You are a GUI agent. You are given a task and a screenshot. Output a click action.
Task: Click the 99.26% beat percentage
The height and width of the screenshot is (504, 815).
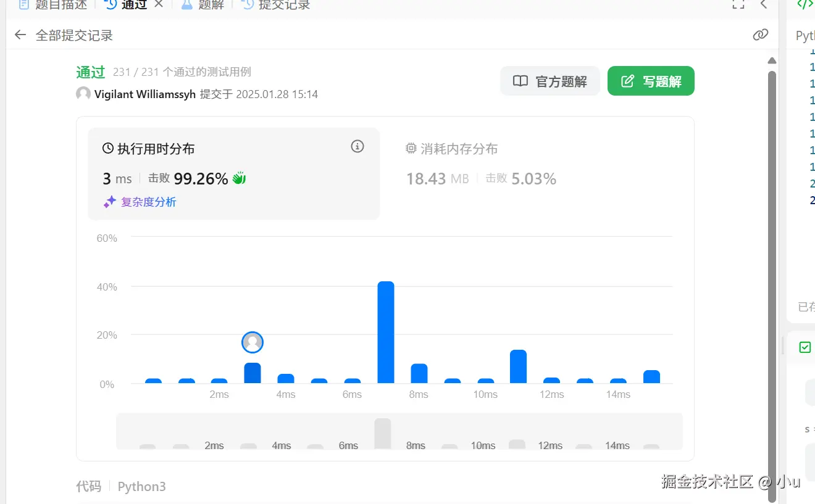point(201,179)
